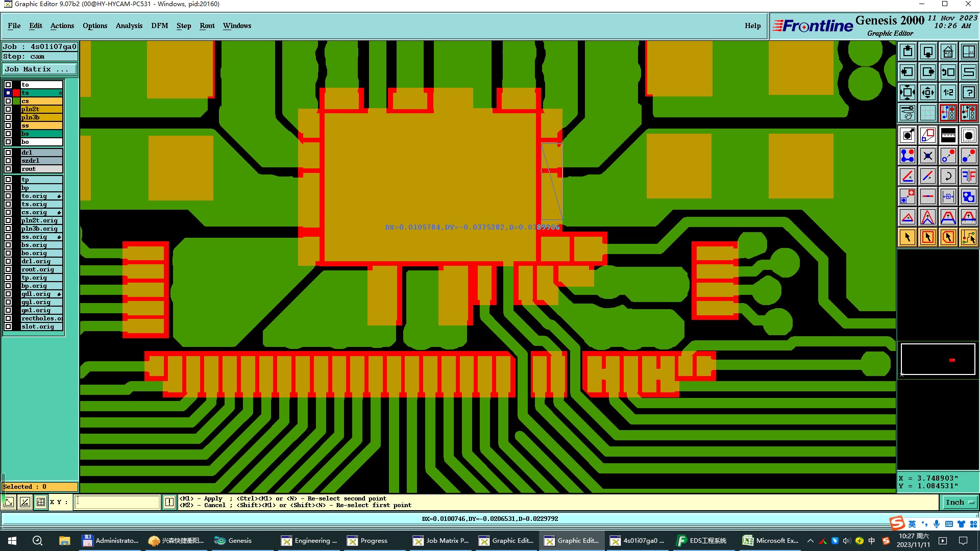
Task: Click the delete feature X icon
Action: point(927,156)
